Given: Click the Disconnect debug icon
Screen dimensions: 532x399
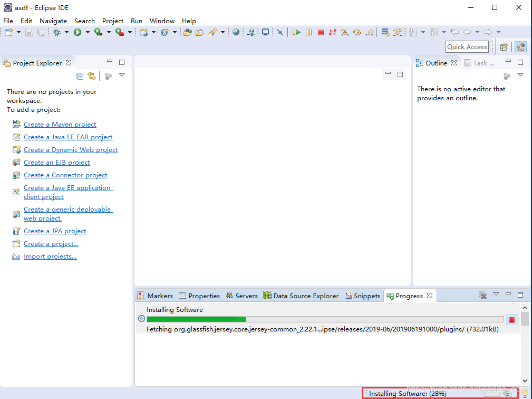Looking at the screenshot, I should click(x=333, y=32).
